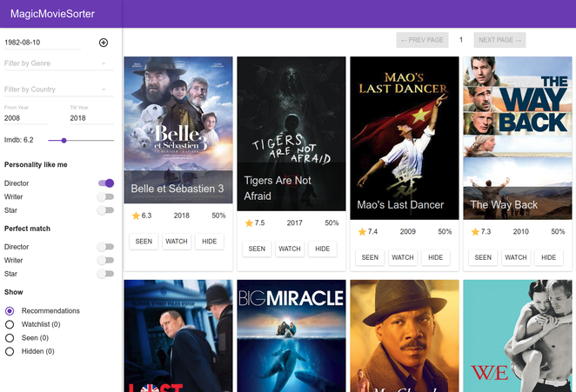Add The Way Back to watchlist

(516, 257)
